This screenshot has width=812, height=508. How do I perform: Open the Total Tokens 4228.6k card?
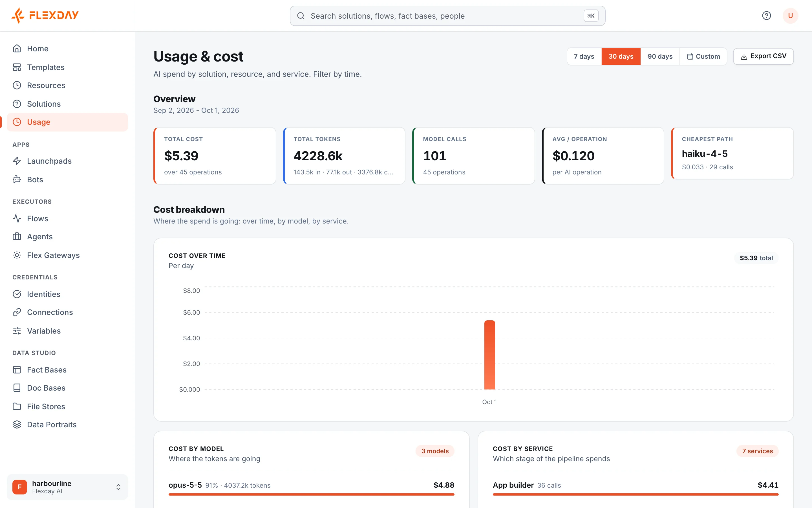(344, 156)
